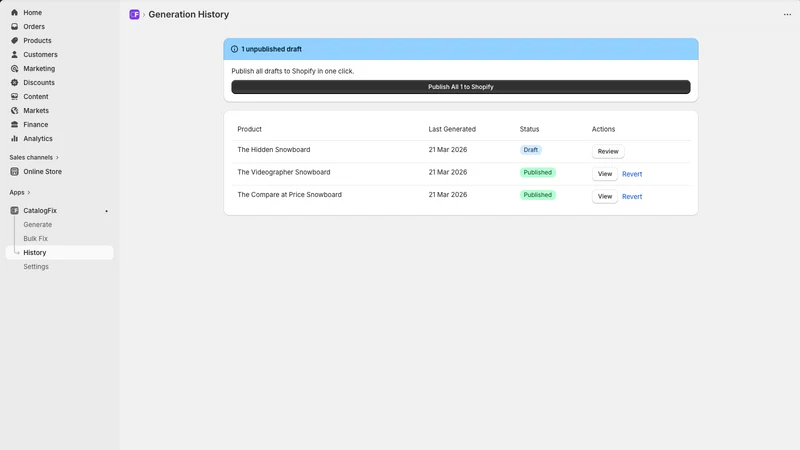Click the CatalogFix app icon in sidebar
Screen dimensions: 800x450
(14, 210)
